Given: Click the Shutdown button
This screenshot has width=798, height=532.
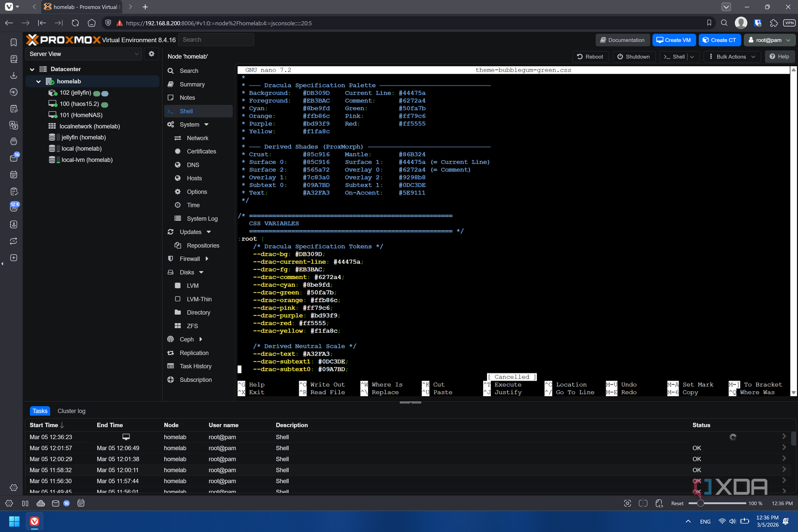Looking at the screenshot, I should [634, 57].
